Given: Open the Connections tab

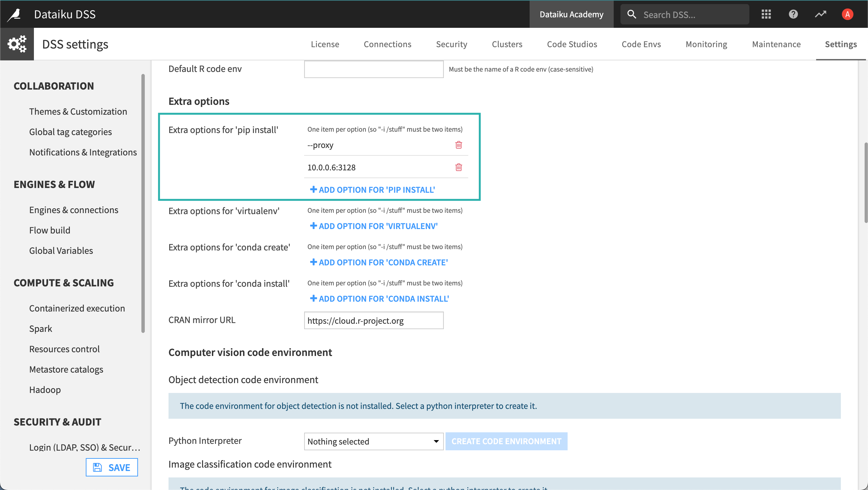Looking at the screenshot, I should [x=387, y=44].
